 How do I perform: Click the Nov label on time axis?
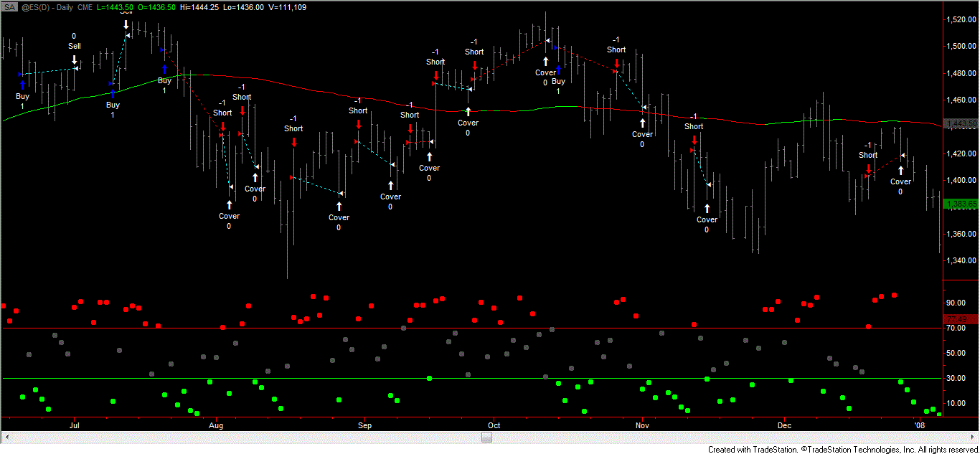click(642, 425)
